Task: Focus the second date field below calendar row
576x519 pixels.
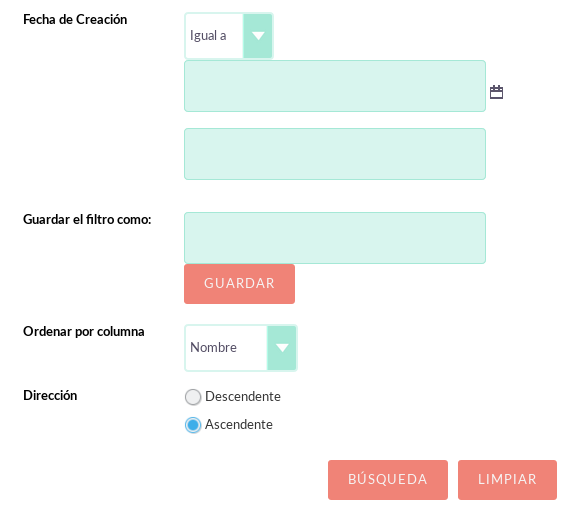Action: (x=335, y=154)
